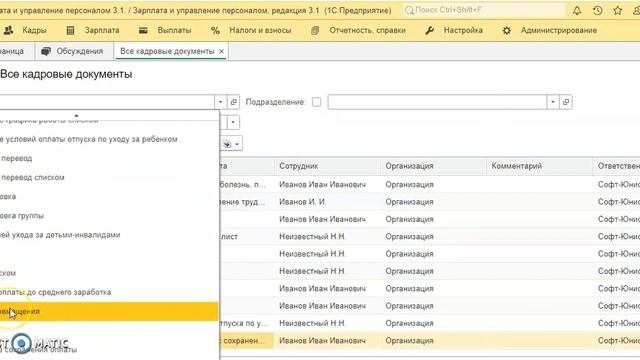Open the notifications bell icon
Screen dimensions: 640x360
coord(577,11)
